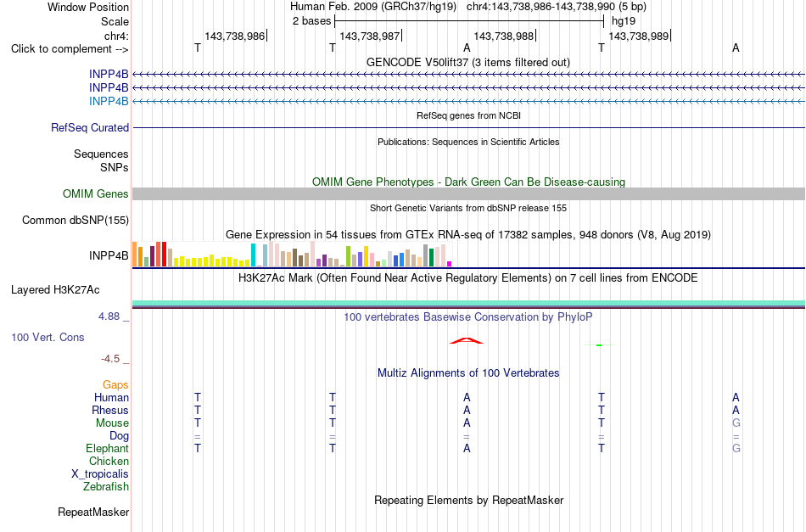Screen dimensions: 806x532
Task: Select the 'Scale' label in the left column
Action: 115,21
